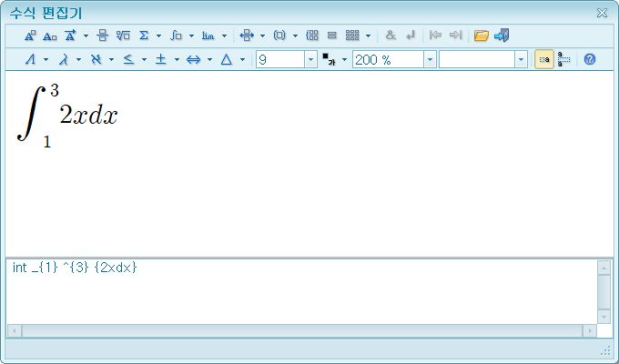Click the horizontal scrollbar left arrow
The width and height of the screenshot is (619, 364).
[x=15, y=330]
